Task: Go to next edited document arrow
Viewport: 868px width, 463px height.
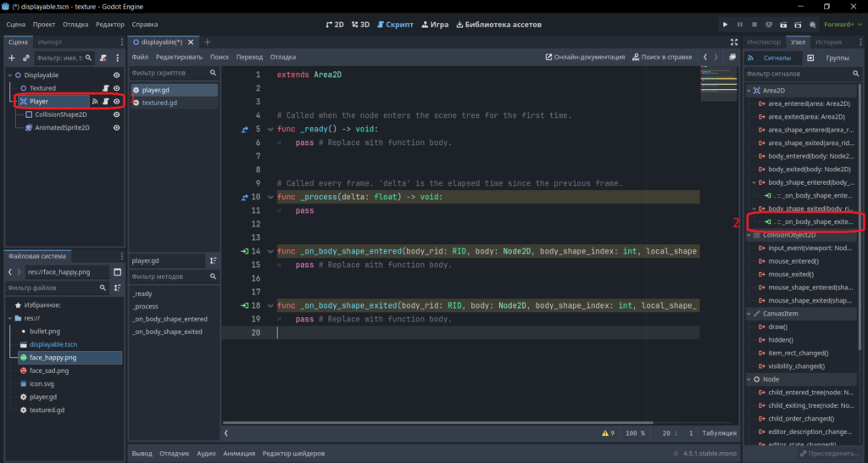Action: tap(715, 57)
